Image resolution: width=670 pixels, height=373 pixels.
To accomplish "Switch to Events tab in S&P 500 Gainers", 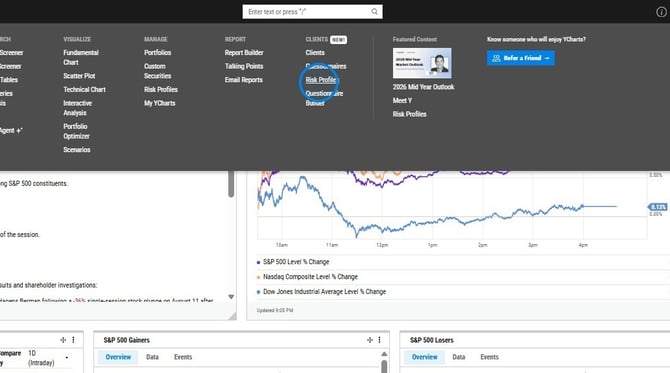I will click(183, 357).
